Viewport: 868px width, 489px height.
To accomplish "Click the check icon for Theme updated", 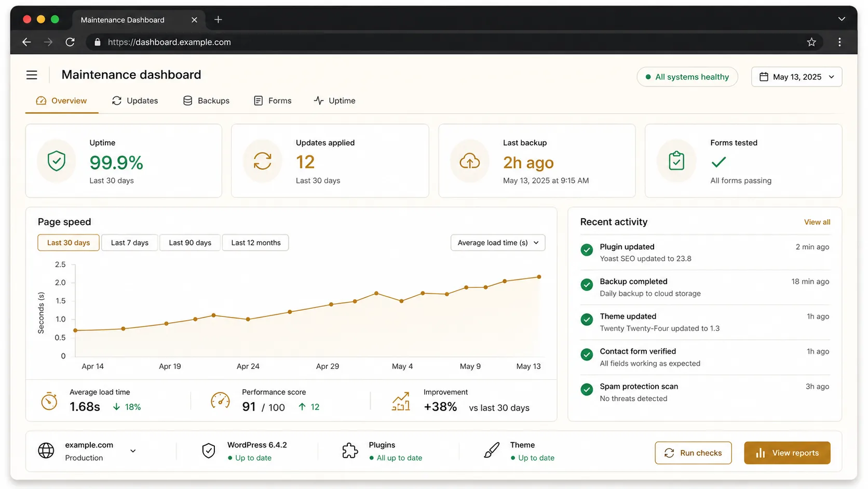I will pyautogui.click(x=587, y=320).
